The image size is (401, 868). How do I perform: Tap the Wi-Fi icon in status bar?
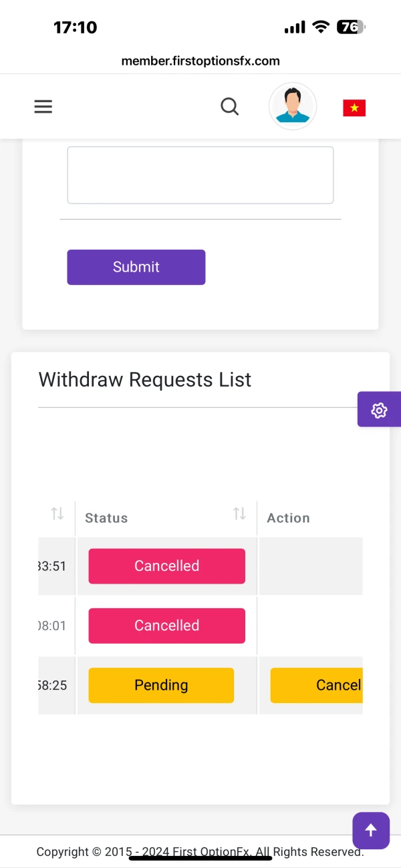[x=321, y=27]
